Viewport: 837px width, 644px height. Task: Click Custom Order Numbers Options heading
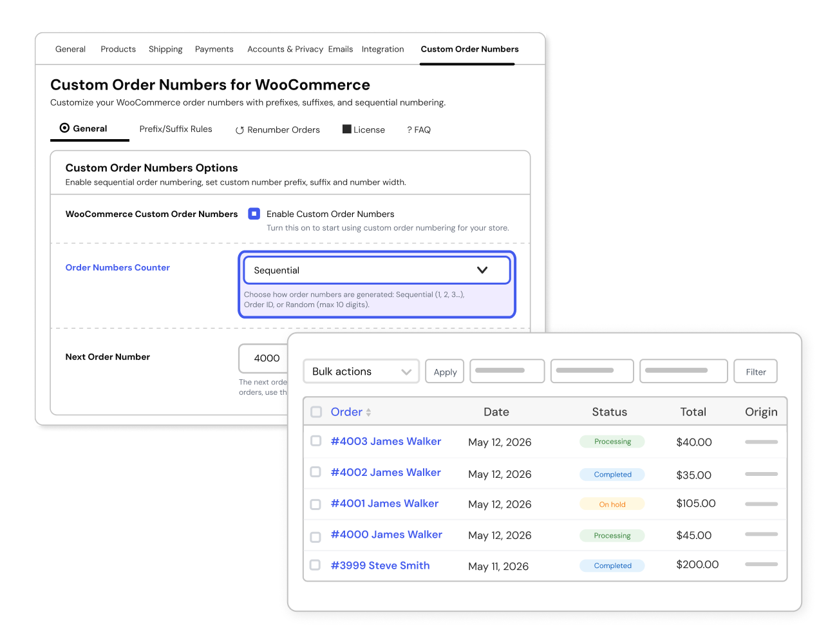[152, 167]
